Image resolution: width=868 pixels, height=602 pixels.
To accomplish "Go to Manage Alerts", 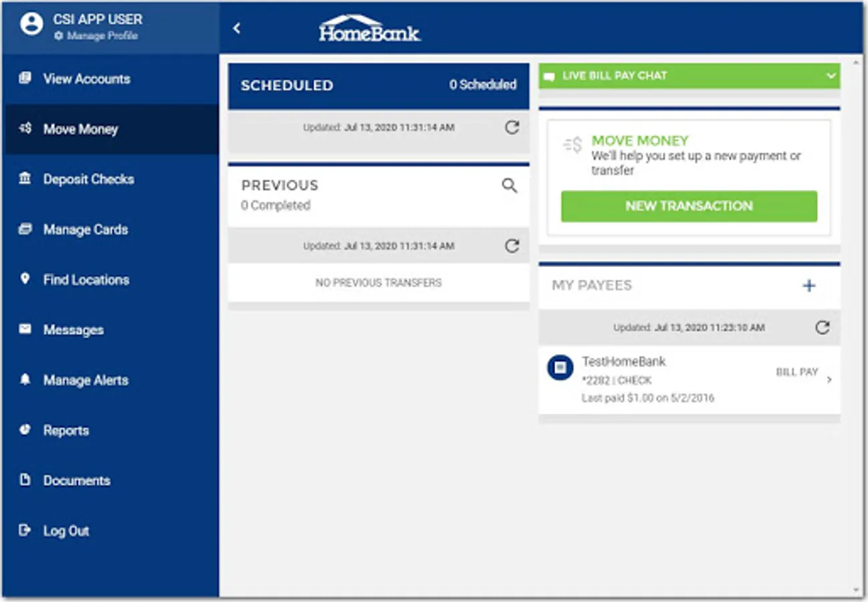I will tap(112, 380).
